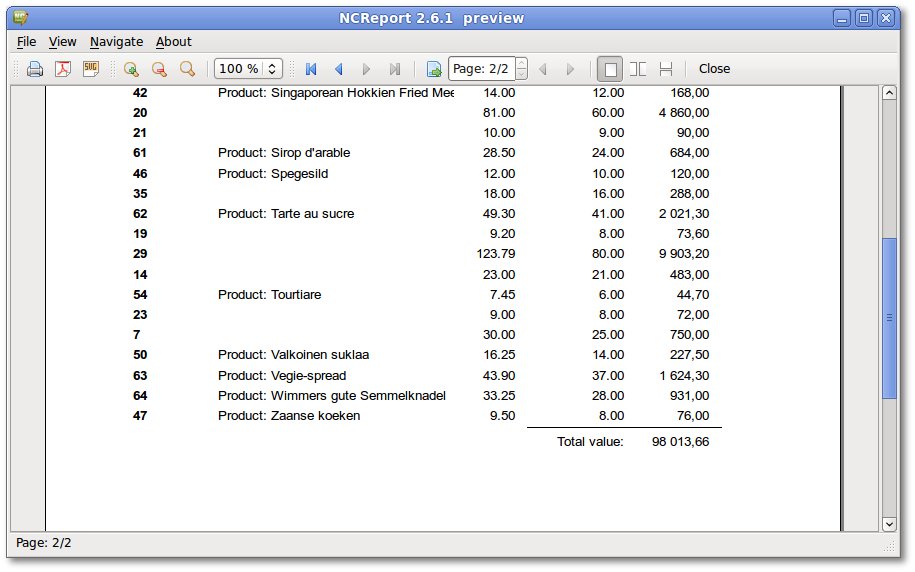
Task: Click the 'Page: 2/2' status bar text
Action: pyautogui.click(x=44, y=543)
